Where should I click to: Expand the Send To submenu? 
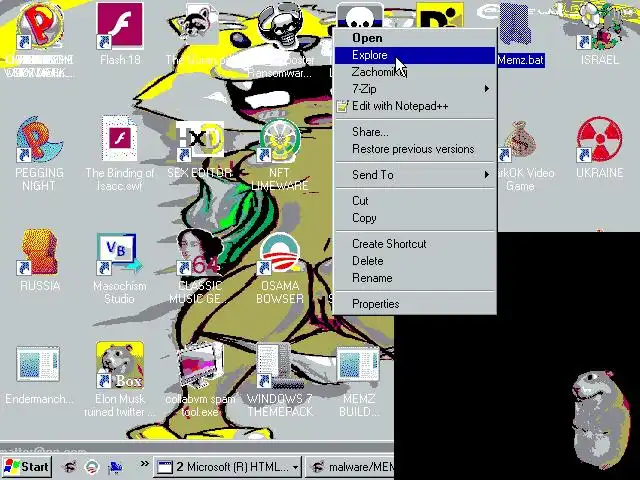(x=415, y=175)
